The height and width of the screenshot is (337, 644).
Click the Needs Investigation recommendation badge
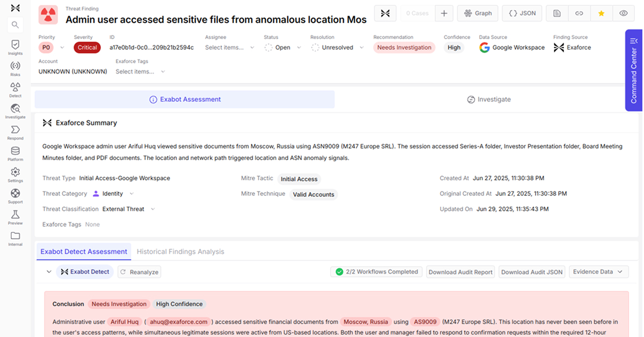coord(404,47)
